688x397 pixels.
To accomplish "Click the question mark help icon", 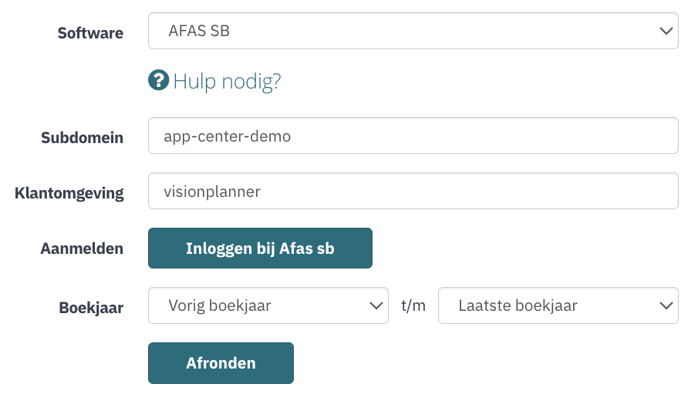I will pos(158,80).
